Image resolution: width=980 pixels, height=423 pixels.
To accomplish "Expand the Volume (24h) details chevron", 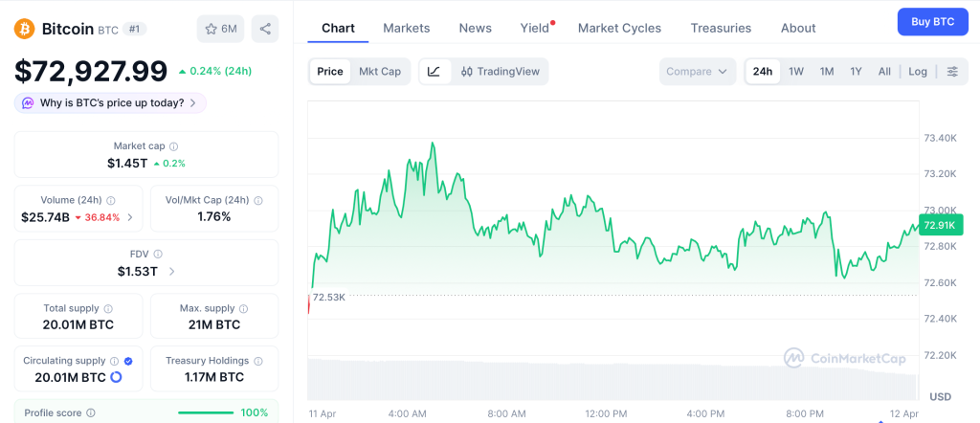I will tap(130, 217).
